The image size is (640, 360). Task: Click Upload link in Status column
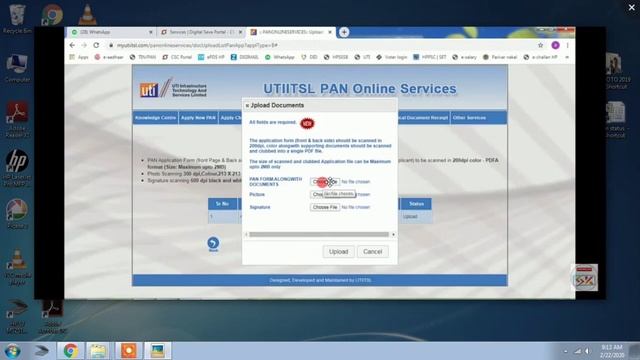(x=410, y=217)
